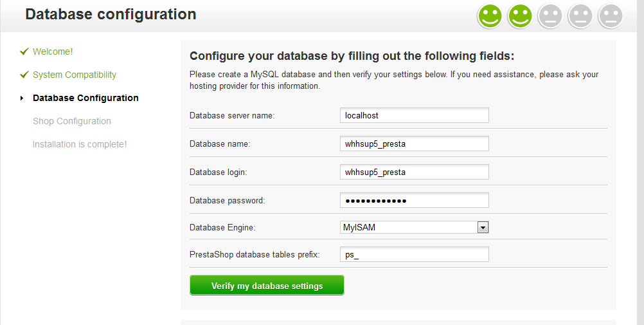Click the checkmark beside System Compatibility

tap(24, 75)
